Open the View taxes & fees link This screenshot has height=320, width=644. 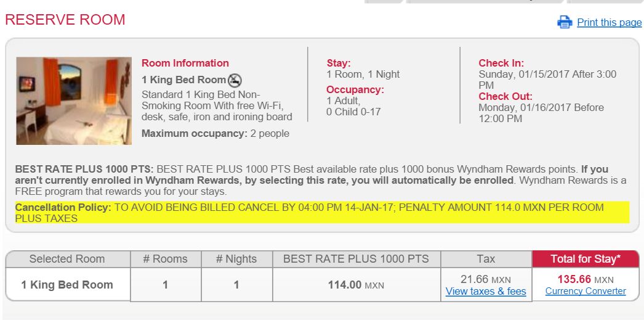pos(486,292)
